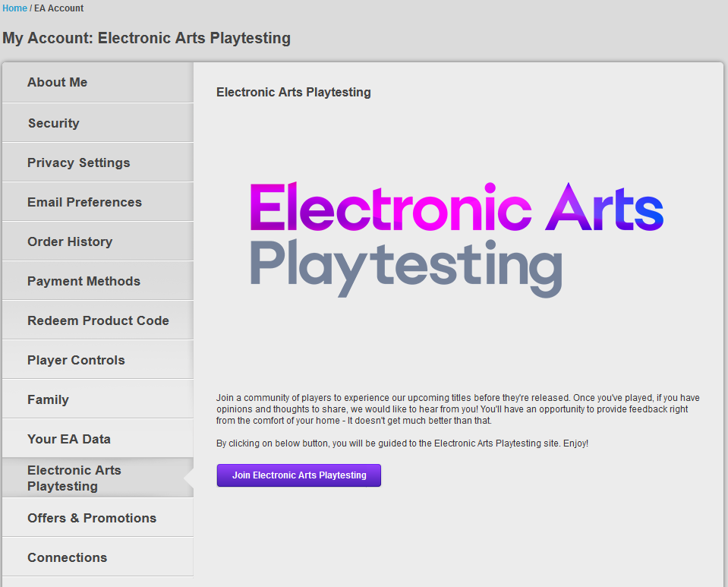This screenshot has width=728, height=587.
Task: View Order History
Action: point(97,241)
